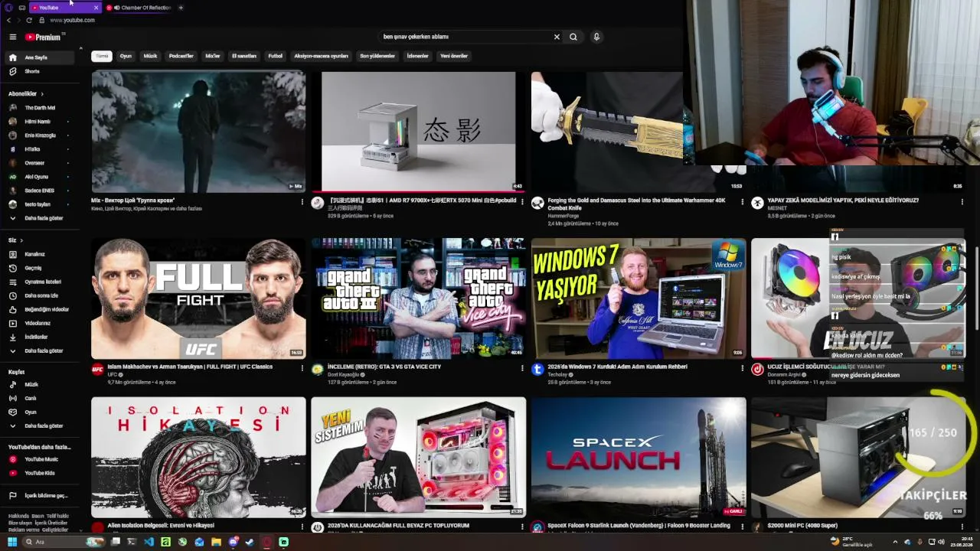Screen dimensions: 980x551
Task: Select the Tümü filter chip
Action: [102, 56]
